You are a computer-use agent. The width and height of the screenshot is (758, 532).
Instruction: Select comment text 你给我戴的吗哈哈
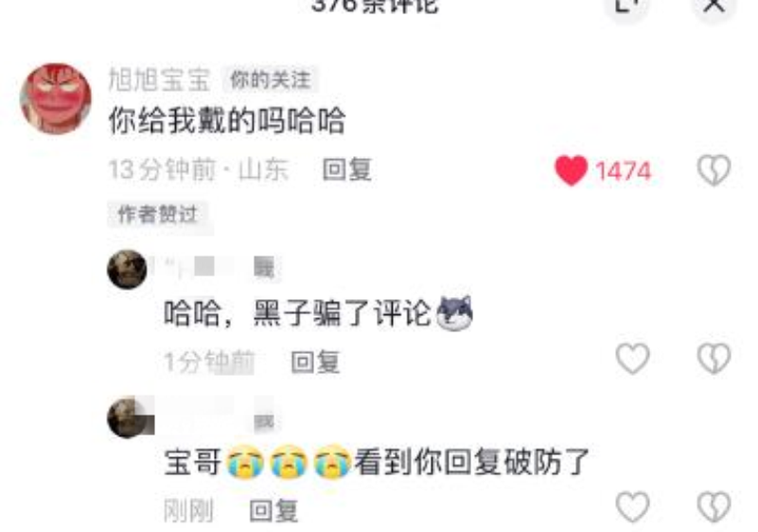[x=227, y=120]
